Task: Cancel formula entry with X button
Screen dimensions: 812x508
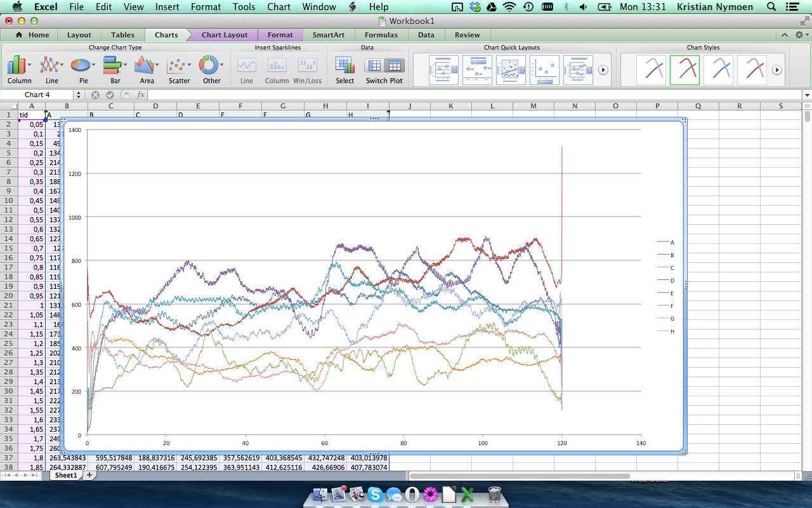Action: tap(95, 95)
